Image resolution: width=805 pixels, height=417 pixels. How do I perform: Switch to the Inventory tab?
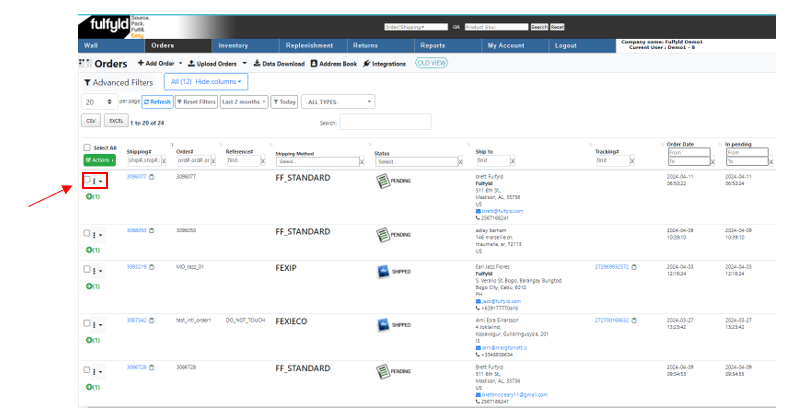pyautogui.click(x=232, y=46)
